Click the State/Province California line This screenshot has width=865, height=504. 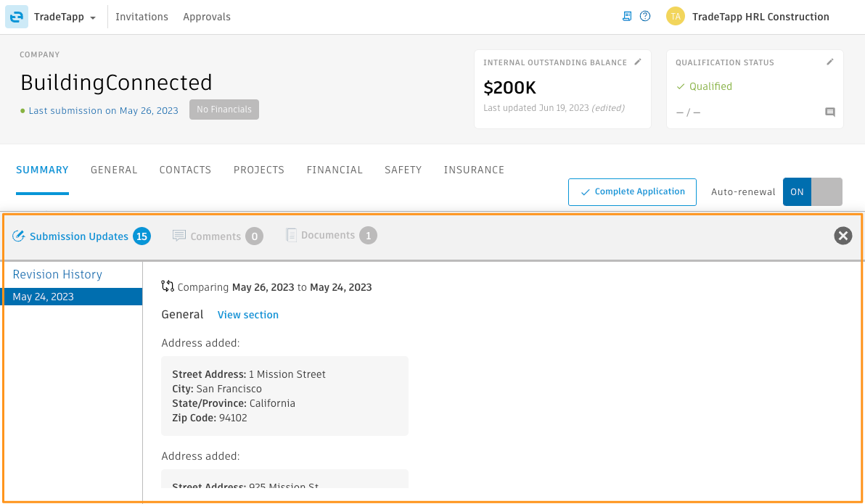pyautogui.click(x=234, y=403)
